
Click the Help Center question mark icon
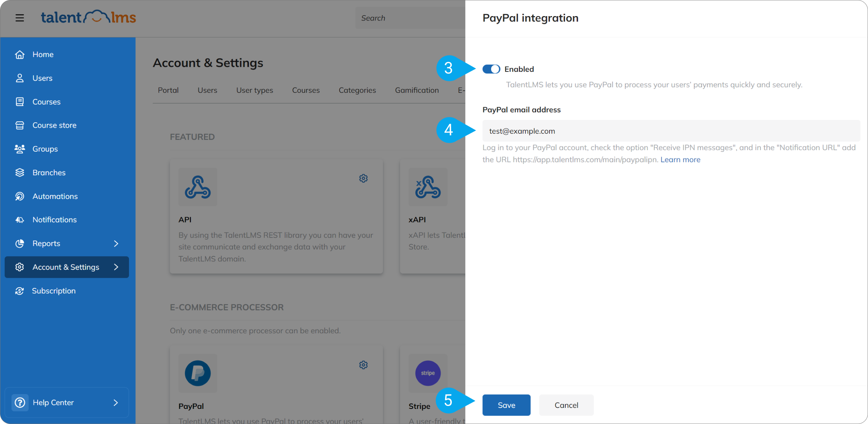(20, 402)
